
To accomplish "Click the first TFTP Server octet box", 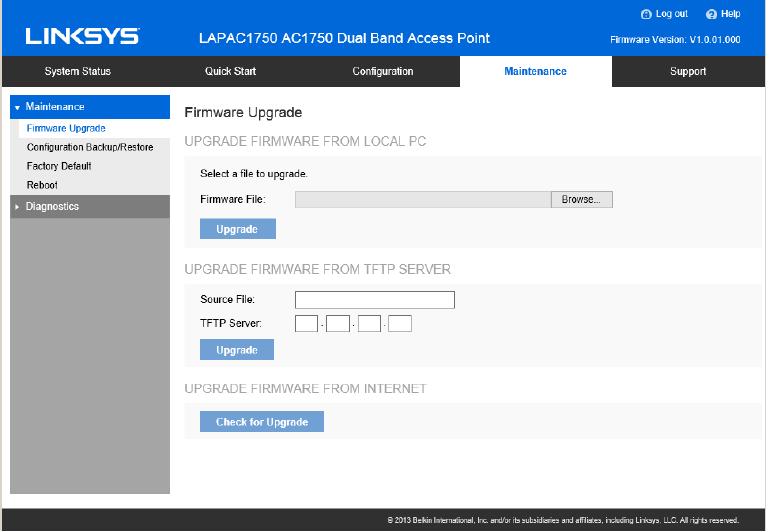I will [306, 323].
